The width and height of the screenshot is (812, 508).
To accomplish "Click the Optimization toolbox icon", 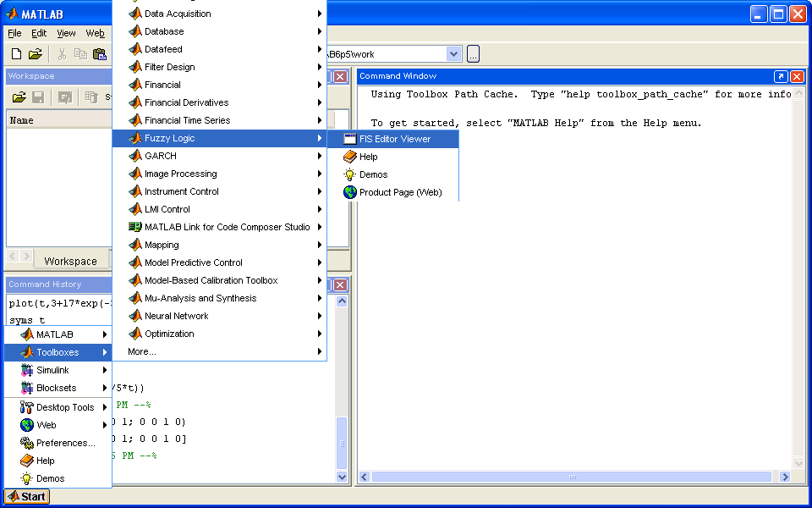I will 135,334.
